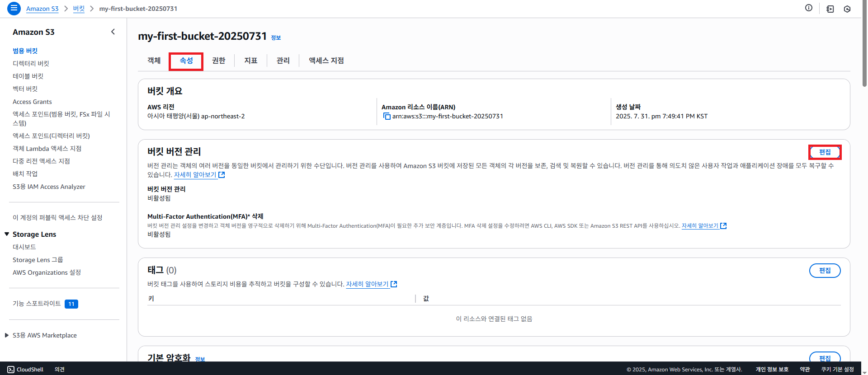Click the bucket ARN text

(x=448, y=117)
